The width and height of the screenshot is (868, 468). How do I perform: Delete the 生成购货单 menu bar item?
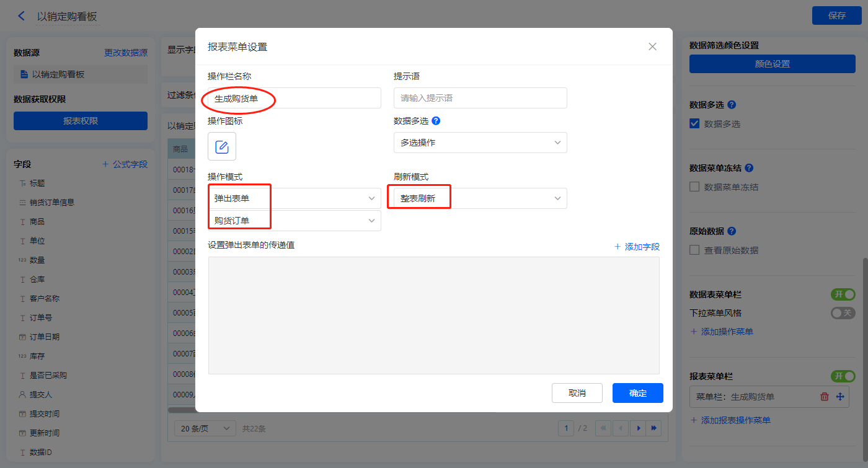824,397
